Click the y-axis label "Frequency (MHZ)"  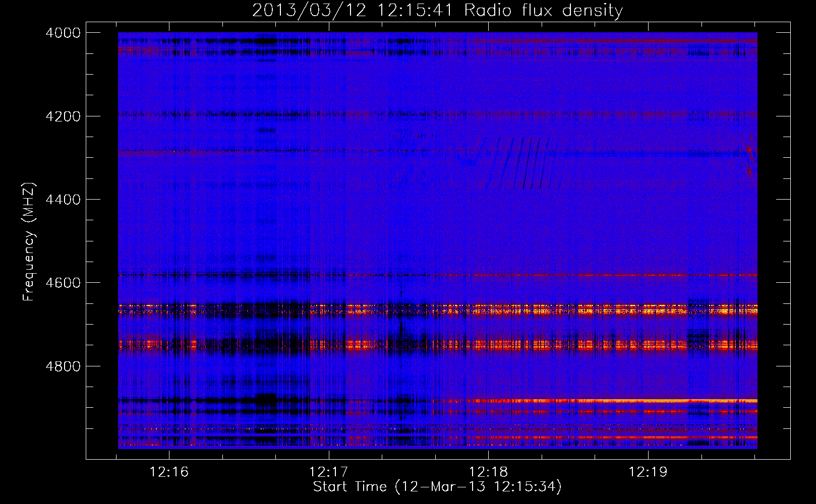pyautogui.click(x=29, y=242)
